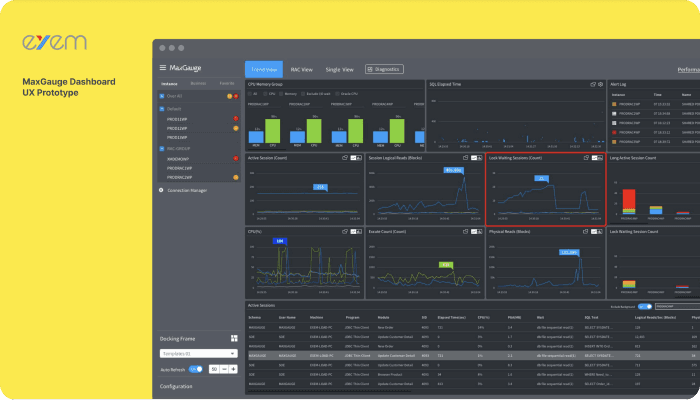Collapse the Default instance group

pyautogui.click(x=161, y=108)
